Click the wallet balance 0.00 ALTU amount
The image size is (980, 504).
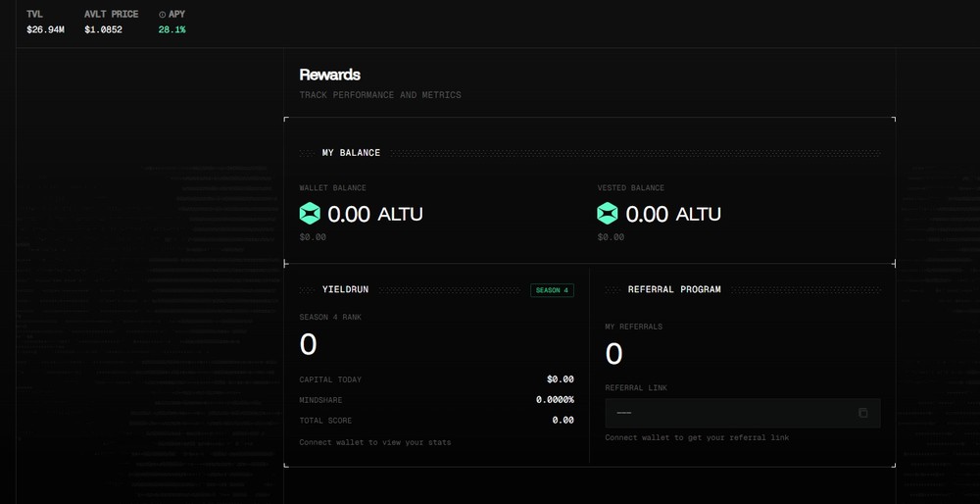point(375,214)
